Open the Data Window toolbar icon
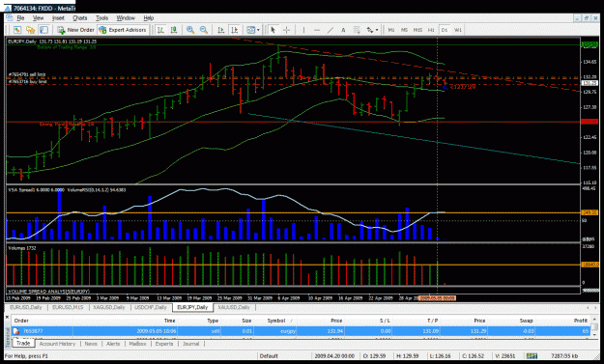 pos(30,30)
